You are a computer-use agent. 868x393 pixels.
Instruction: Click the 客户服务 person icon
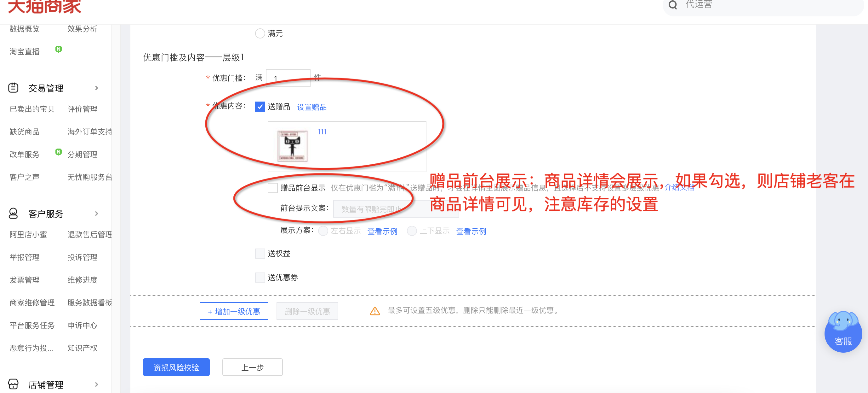13,213
